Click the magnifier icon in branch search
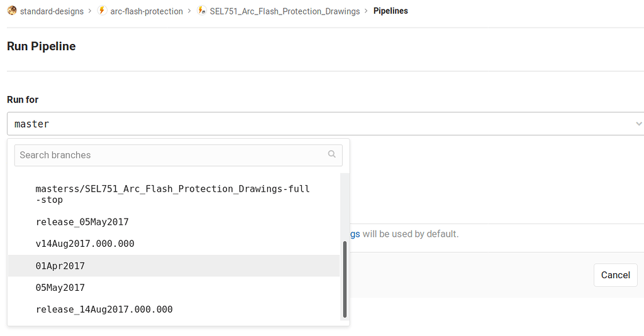644x336 pixels. (332, 154)
